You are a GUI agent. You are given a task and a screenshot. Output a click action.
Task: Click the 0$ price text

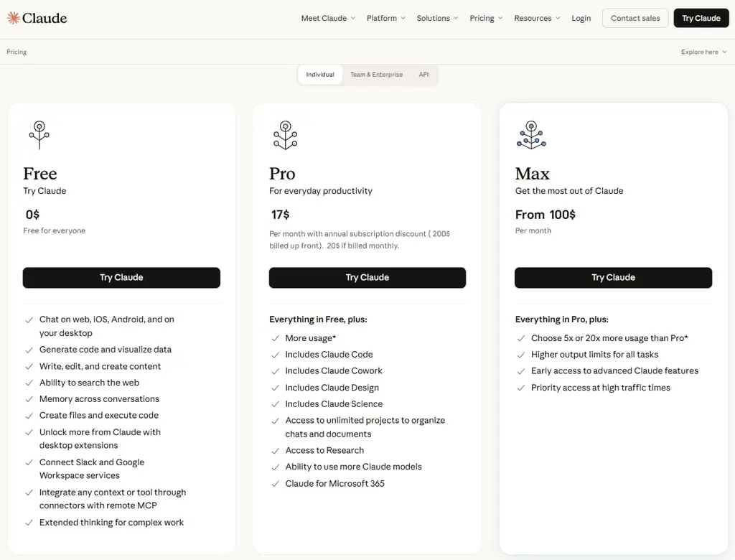(x=32, y=215)
